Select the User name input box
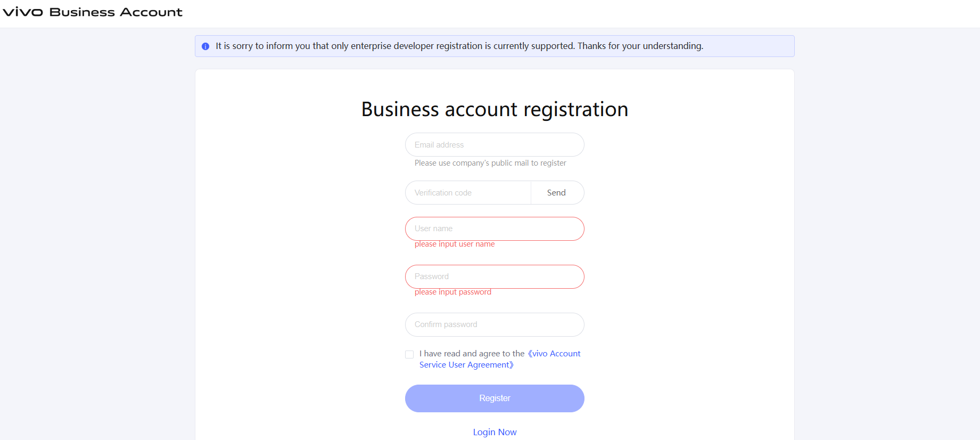This screenshot has height=440, width=980. 494,229
